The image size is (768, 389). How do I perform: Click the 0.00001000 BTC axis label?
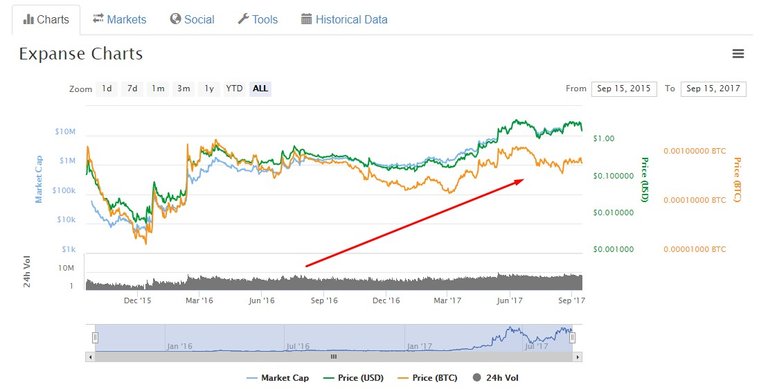[695, 249]
